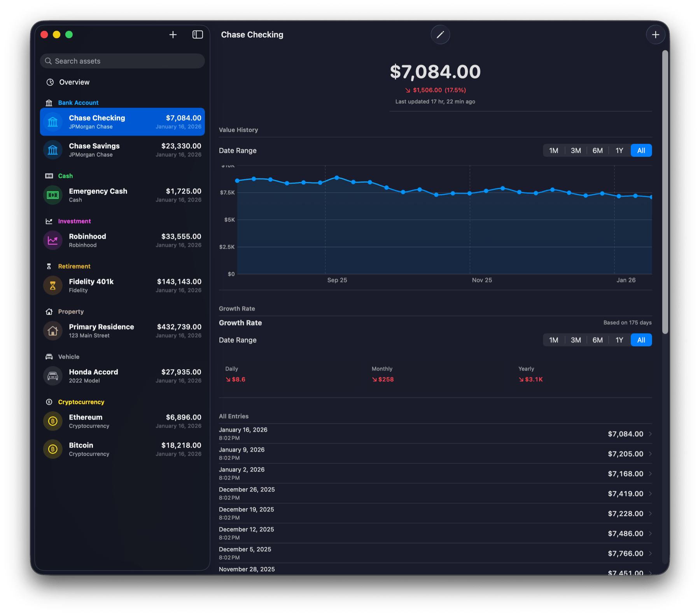Open details for December 26, 2025 entry
This screenshot has width=700, height=615.
[651, 493]
